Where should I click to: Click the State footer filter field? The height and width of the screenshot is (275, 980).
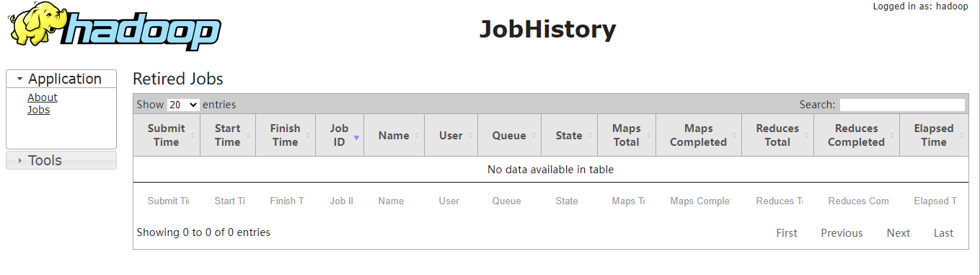point(570,201)
